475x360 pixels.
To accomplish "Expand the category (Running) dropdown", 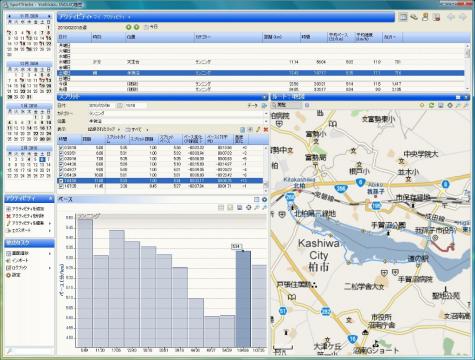I will tap(266, 113).
